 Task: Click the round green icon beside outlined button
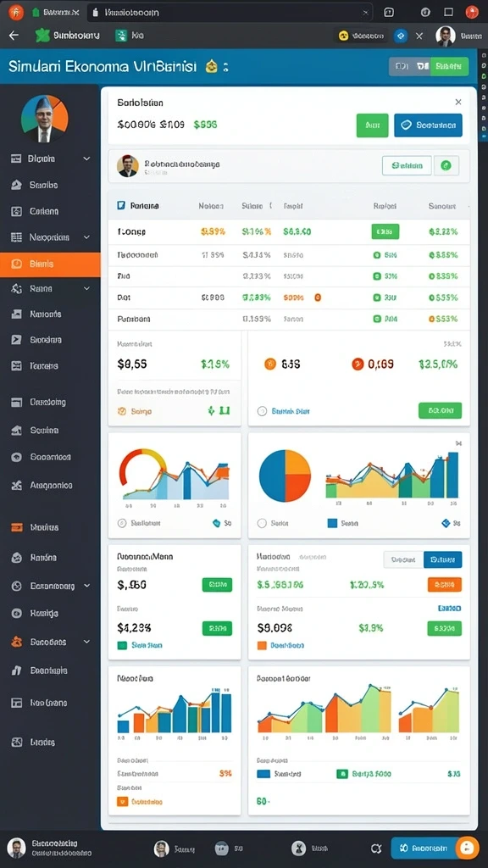[446, 165]
